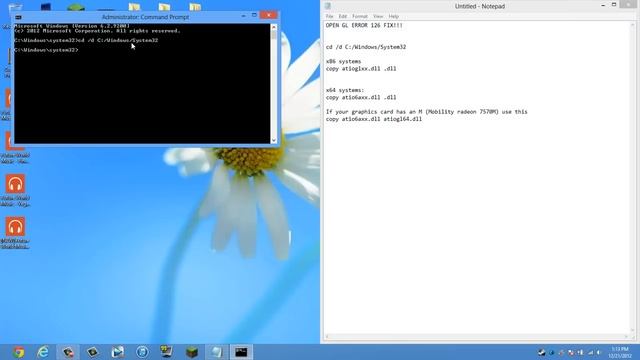Open Google Chrome from the taskbar

[x=18, y=352]
